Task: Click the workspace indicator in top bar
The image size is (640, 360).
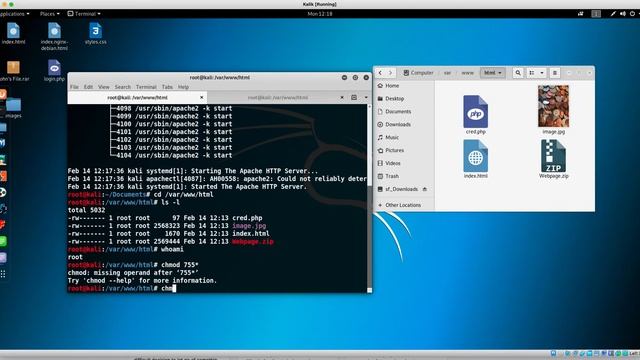Action: point(596,13)
